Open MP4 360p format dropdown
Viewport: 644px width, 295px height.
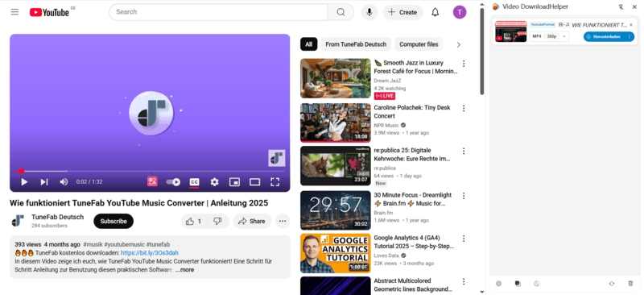[x=549, y=36]
